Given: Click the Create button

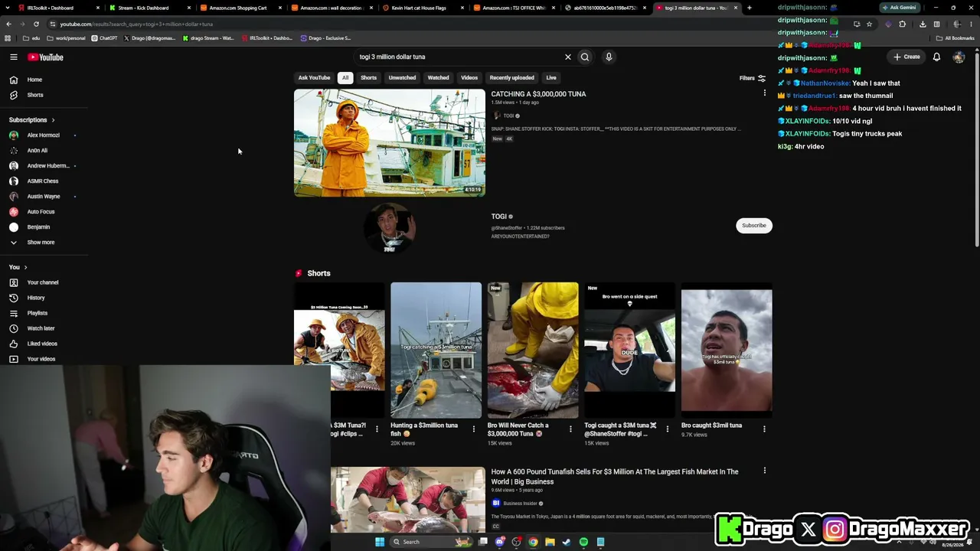Looking at the screenshot, I should (x=907, y=57).
